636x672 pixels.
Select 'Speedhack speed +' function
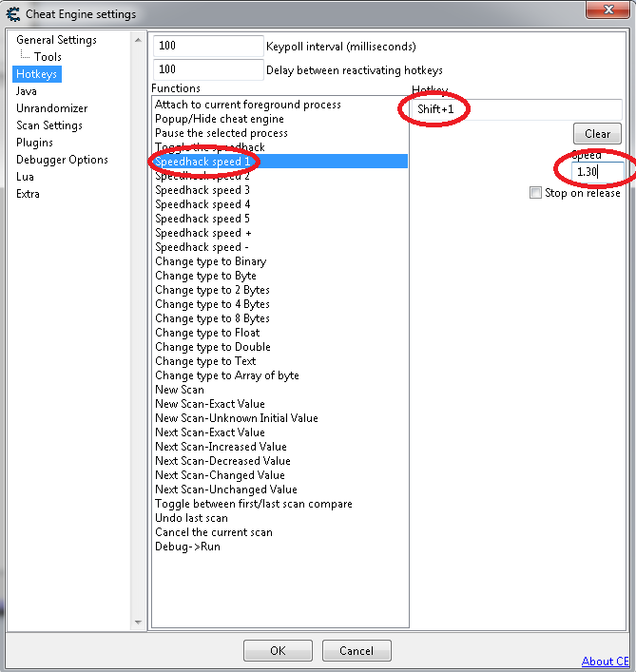pos(280,233)
